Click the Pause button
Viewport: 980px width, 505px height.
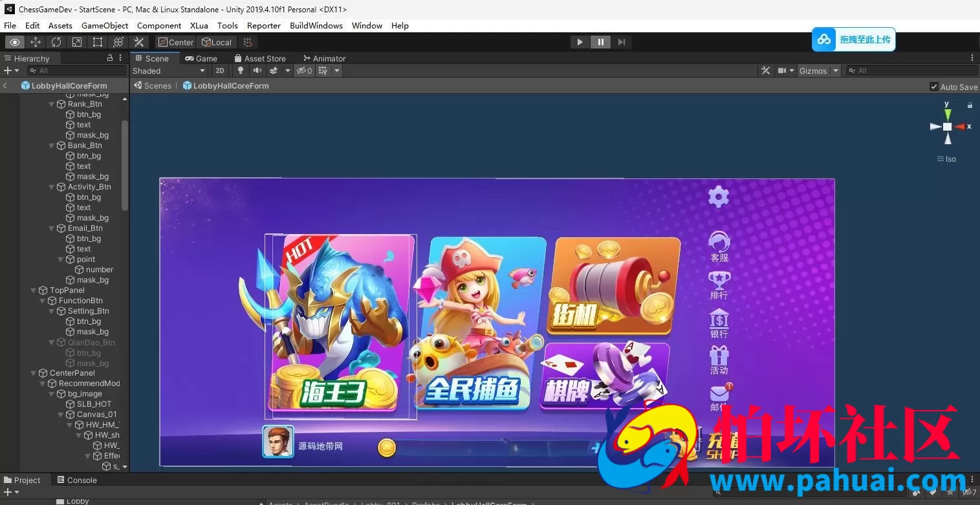tap(600, 42)
